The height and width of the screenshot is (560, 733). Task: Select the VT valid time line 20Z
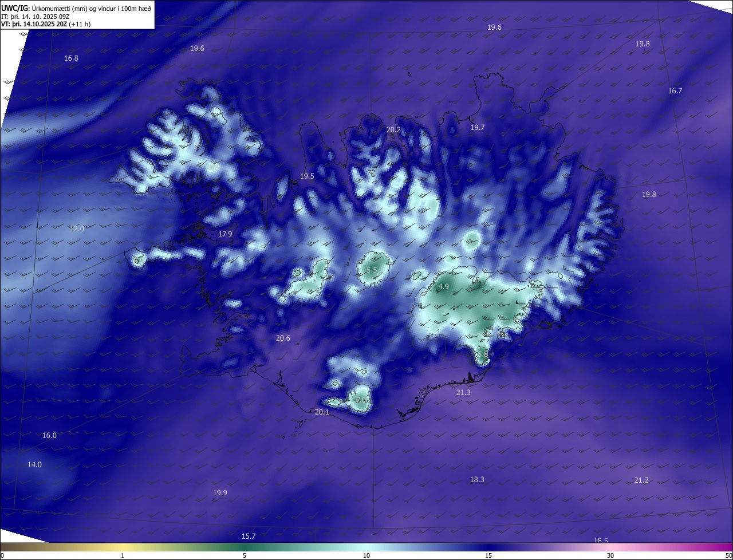click(46, 24)
